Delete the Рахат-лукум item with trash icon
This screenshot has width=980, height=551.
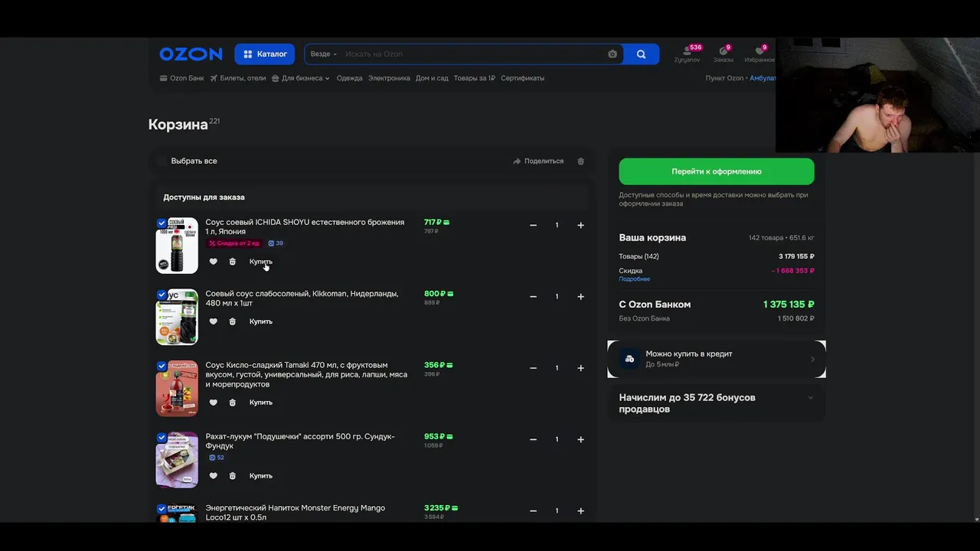(x=233, y=476)
